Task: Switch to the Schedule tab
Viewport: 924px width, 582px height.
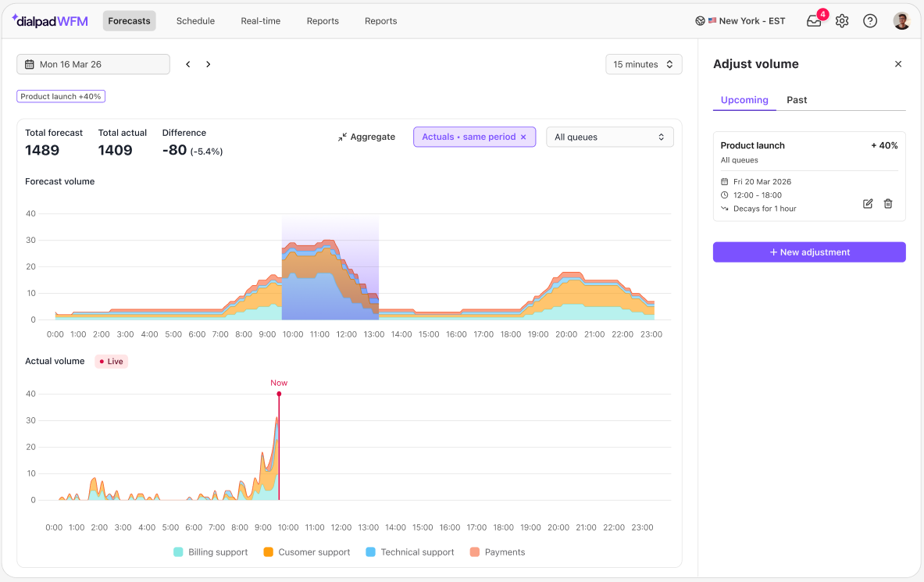Action: (x=195, y=21)
